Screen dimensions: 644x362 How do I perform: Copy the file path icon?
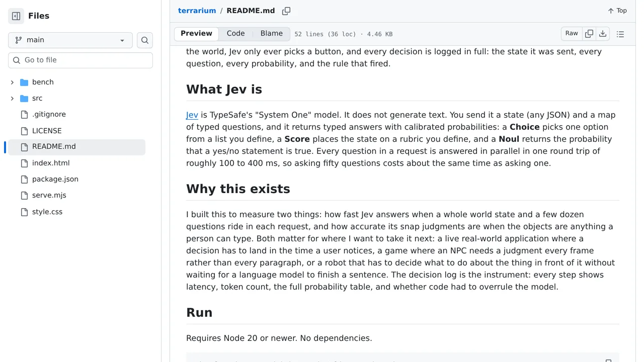286,11
